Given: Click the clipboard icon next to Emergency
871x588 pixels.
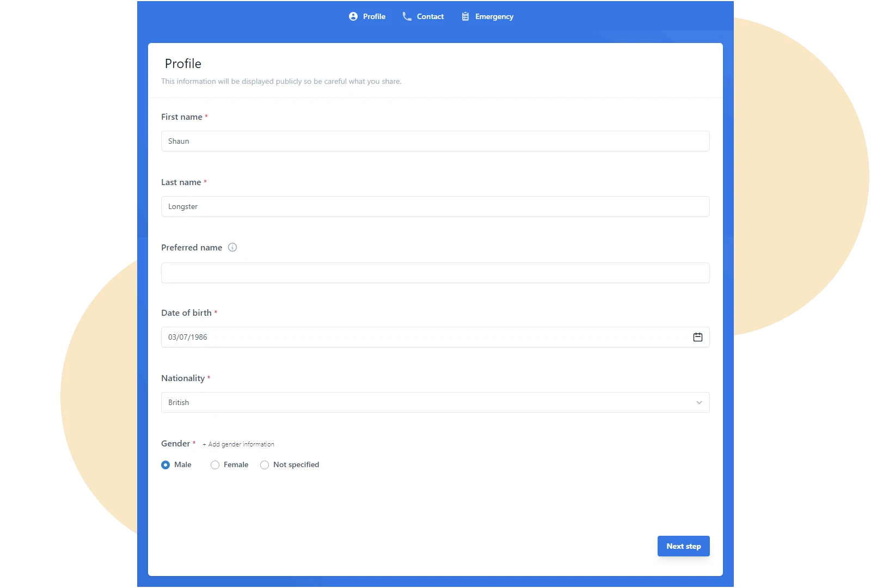Looking at the screenshot, I should [465, 16].
